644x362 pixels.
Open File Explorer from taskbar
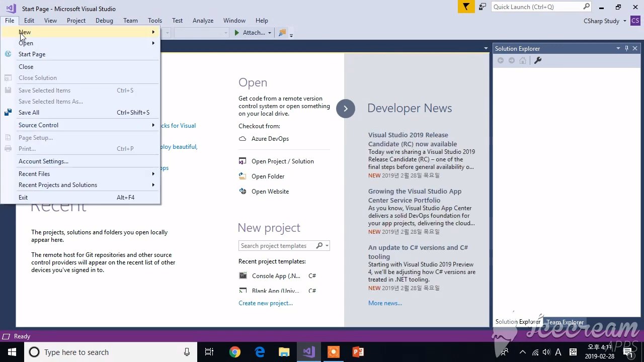[x=284, y=352]
